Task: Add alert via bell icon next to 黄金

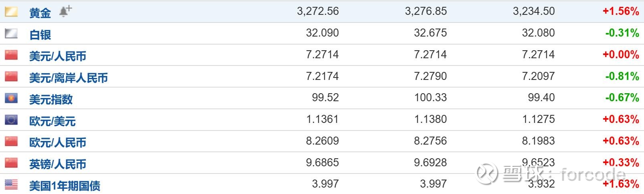Action: 65,11
